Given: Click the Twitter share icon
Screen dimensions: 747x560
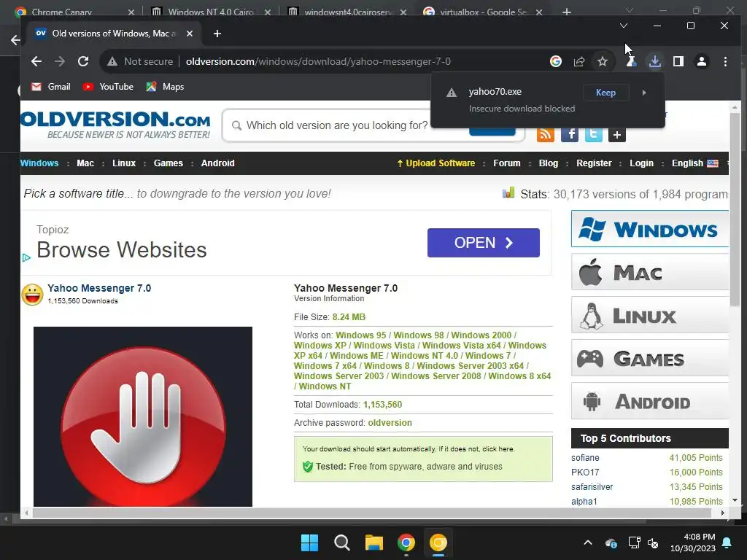Looking at the screenshot, I should pos(594,134).
